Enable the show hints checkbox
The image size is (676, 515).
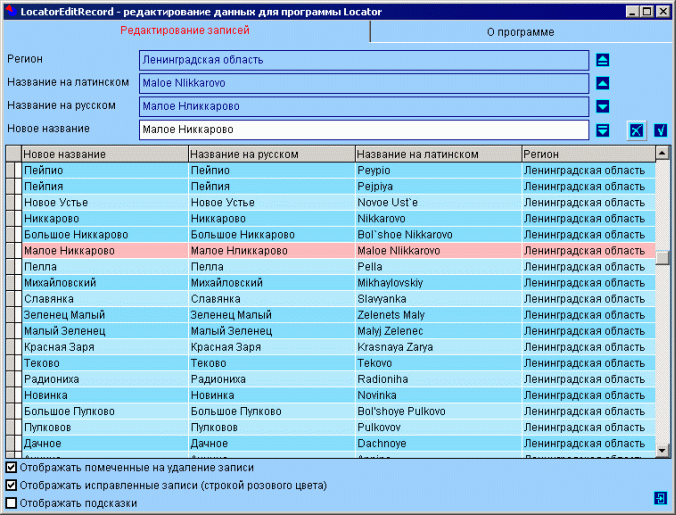(11, 503)
